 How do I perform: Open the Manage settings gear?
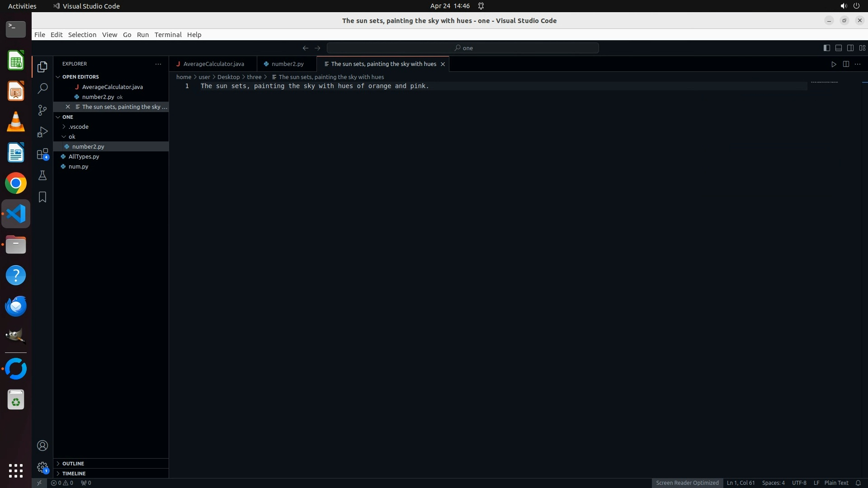point(42,467)
